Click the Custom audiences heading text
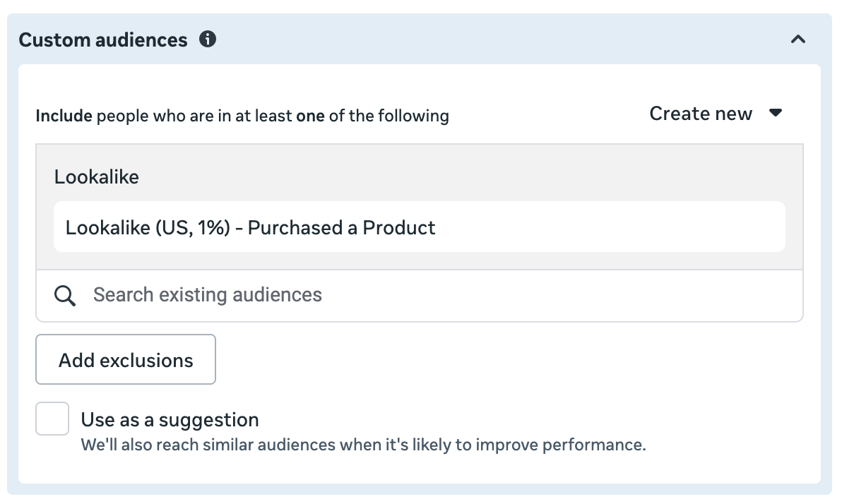 pyautogui.click(x=103, y=40)
